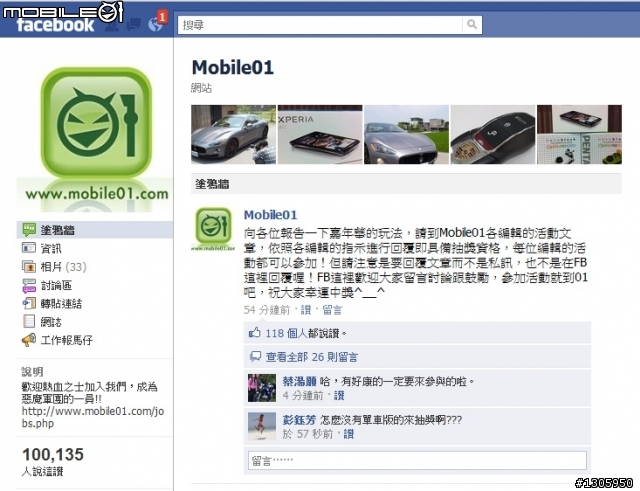Screen dimensions: 640x491
Task: Open the Porsche car key thumbnail
Action: click(493, 134)
